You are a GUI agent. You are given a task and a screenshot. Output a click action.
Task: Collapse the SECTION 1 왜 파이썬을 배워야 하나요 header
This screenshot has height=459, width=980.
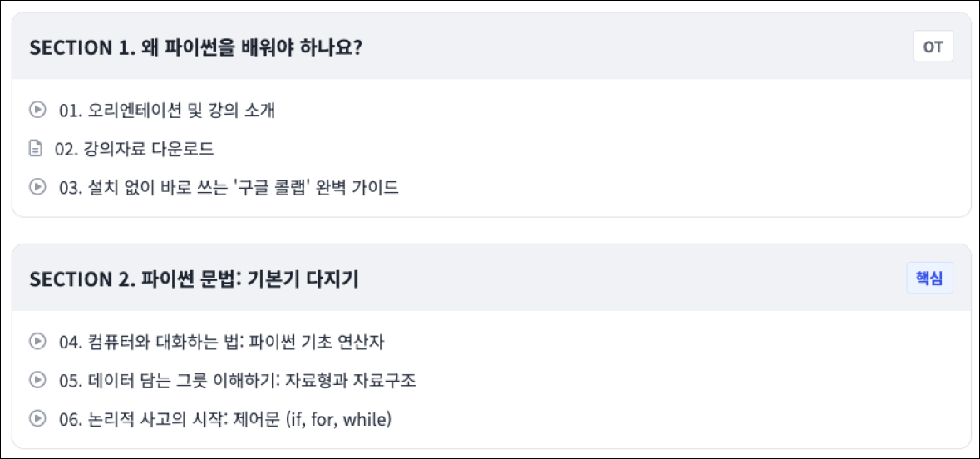(x=195, y=47)
